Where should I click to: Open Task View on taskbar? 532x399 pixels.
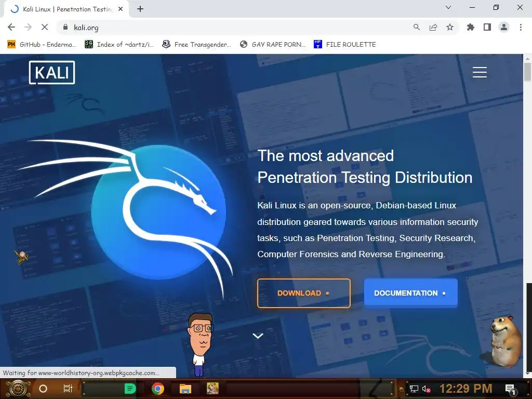pyautogui.click(x=68, y=389)
